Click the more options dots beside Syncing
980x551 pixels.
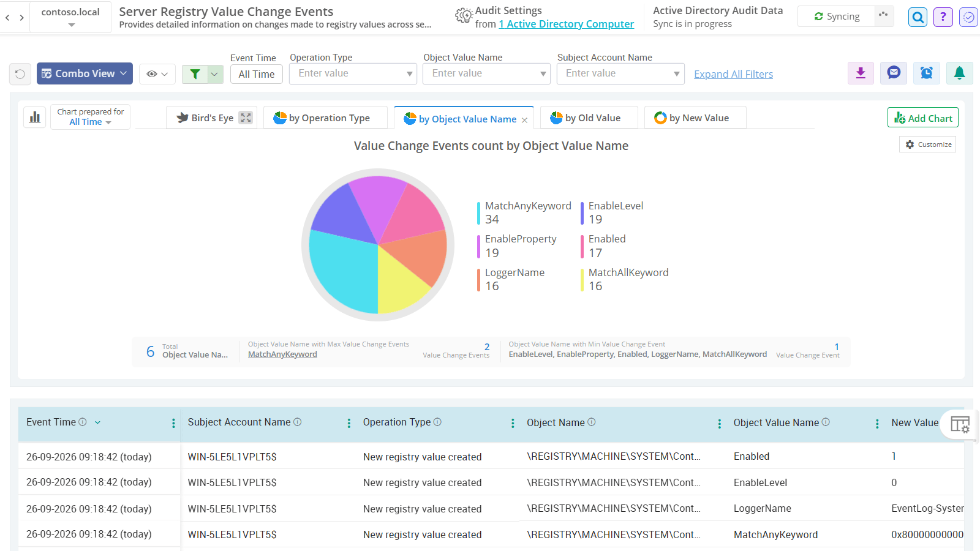pyautogui.click(x=883, y=16)
